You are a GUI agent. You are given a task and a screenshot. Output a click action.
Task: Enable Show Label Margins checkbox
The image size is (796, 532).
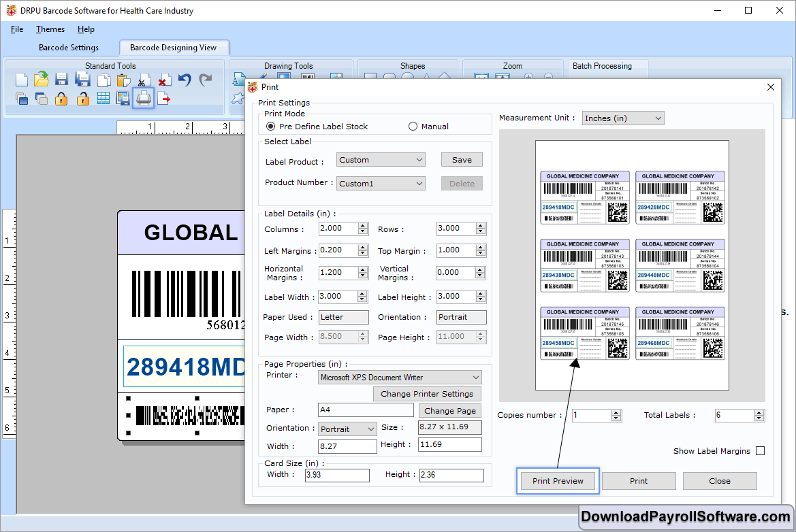click(x=760, y=451)
